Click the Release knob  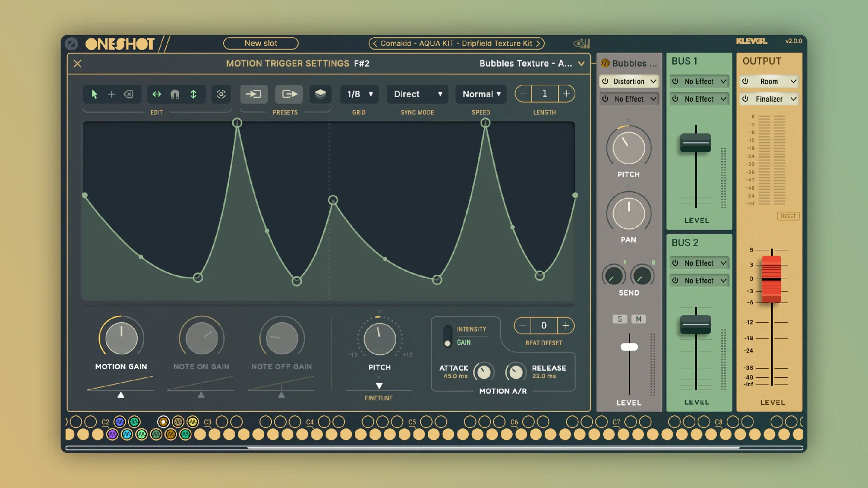point(515,372)
